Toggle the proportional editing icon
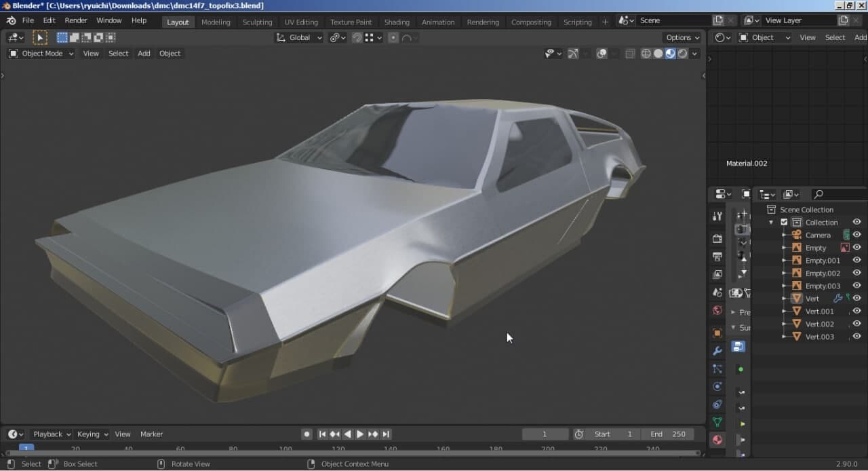The width and height of the screenshot is (868, 471). (393, 38)
